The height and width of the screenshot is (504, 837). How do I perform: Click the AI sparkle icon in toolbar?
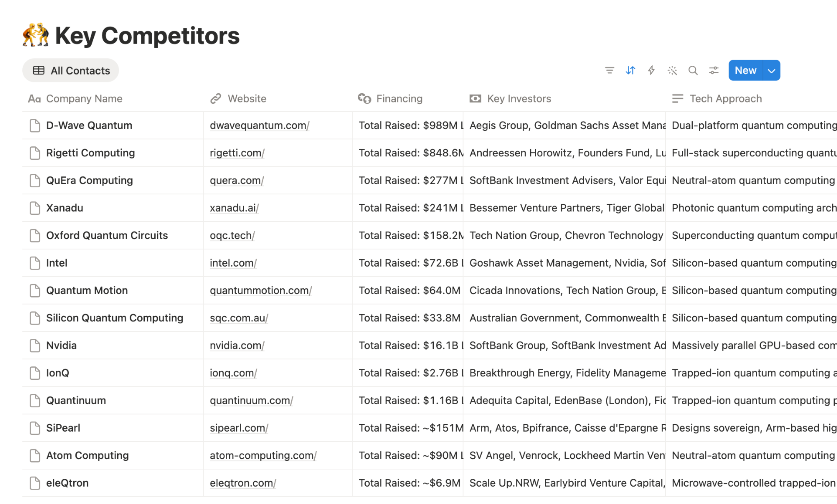pos(672,70)
